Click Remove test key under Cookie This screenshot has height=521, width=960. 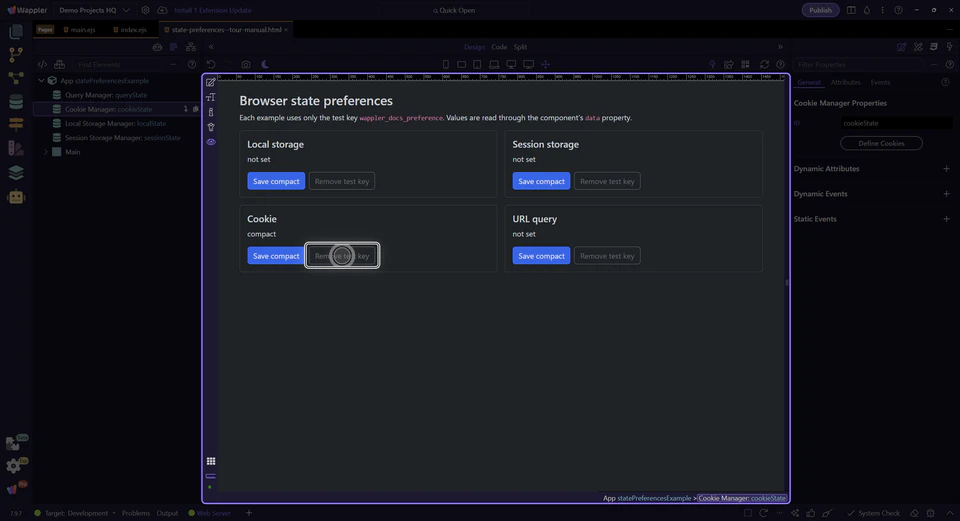[342, 256]
